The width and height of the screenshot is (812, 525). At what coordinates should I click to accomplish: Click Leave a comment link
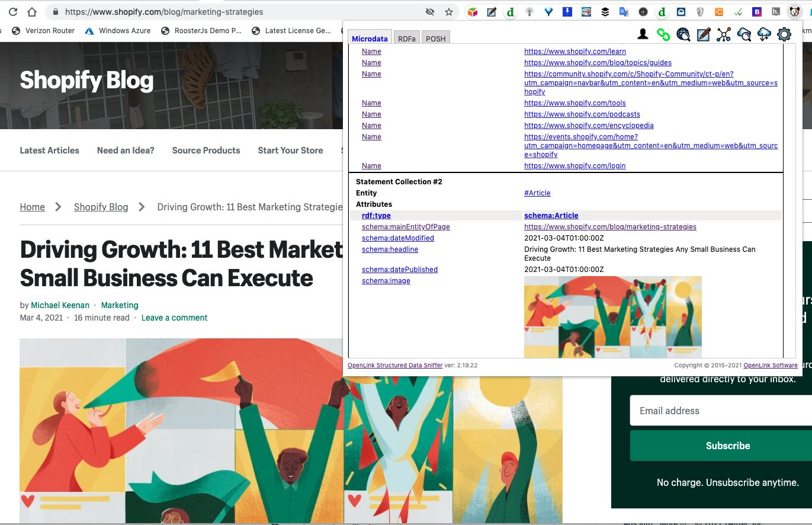174,318
